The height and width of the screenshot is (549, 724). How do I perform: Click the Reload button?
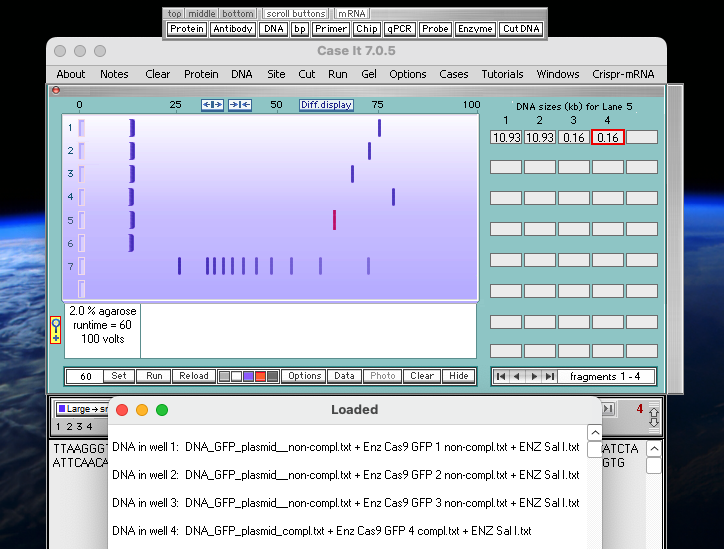(x=194, y=376)
